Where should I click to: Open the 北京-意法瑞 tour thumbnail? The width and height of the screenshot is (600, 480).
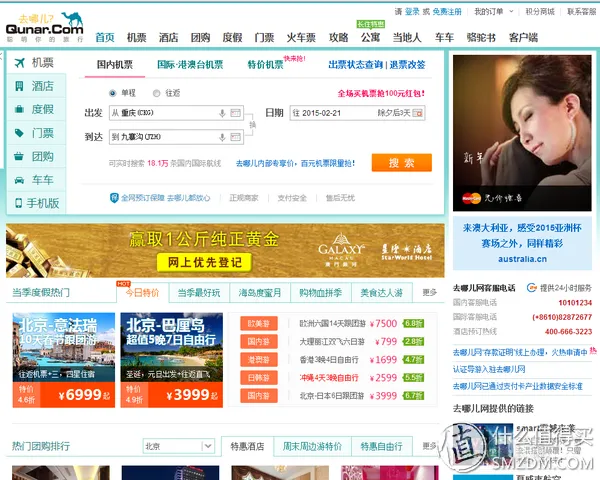point(64,360)
